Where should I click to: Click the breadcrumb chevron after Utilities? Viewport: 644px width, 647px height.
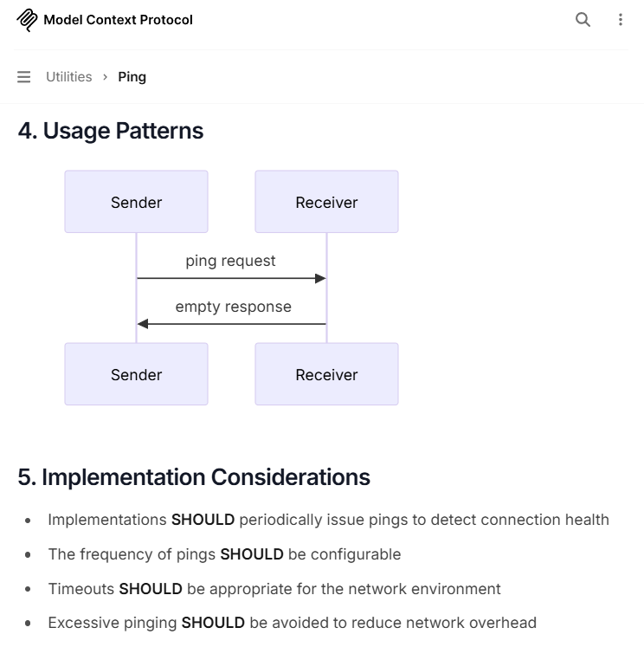pyautogui.click(x=105, y=77)
